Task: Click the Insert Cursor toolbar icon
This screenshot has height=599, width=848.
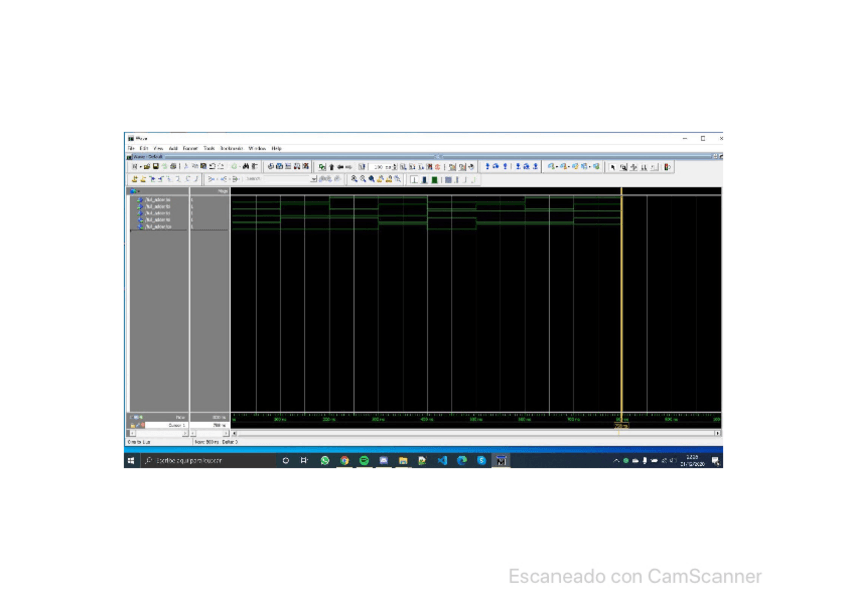Action: point(135,179)
